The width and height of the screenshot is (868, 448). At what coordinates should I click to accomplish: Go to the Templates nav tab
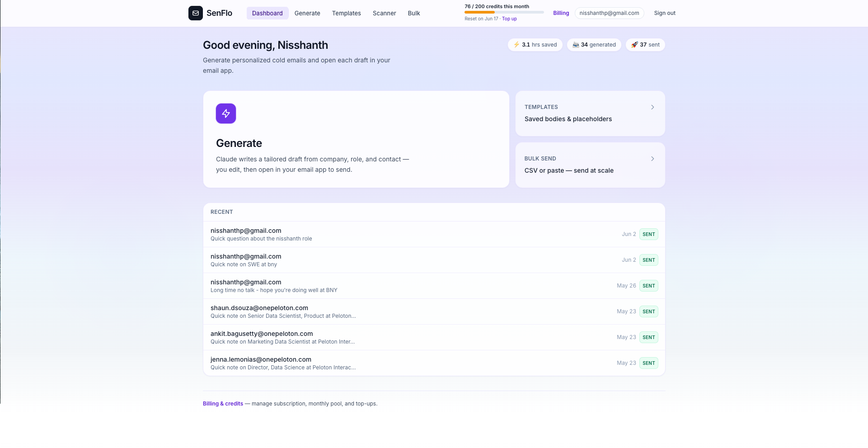(x=347, y=13)
